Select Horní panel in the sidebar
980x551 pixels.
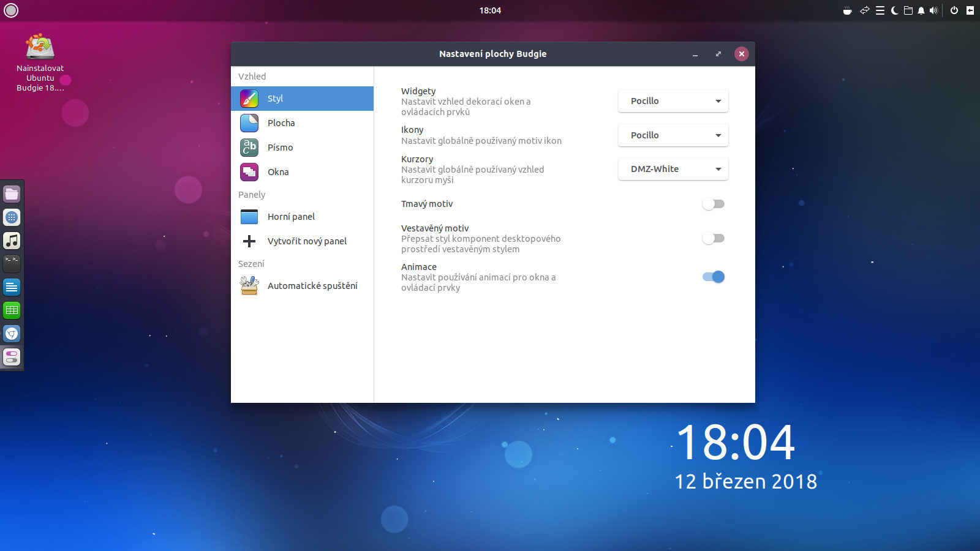302,217
